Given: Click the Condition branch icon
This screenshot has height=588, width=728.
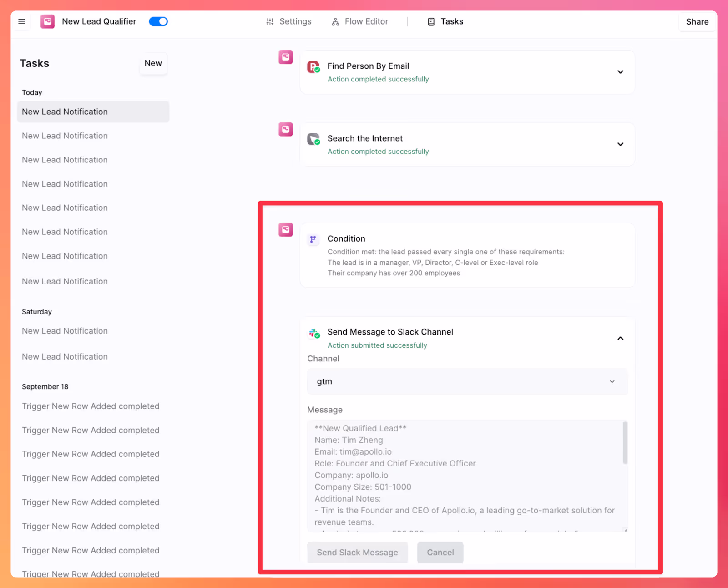Looking at the screenshot, I should click(313, 239).
